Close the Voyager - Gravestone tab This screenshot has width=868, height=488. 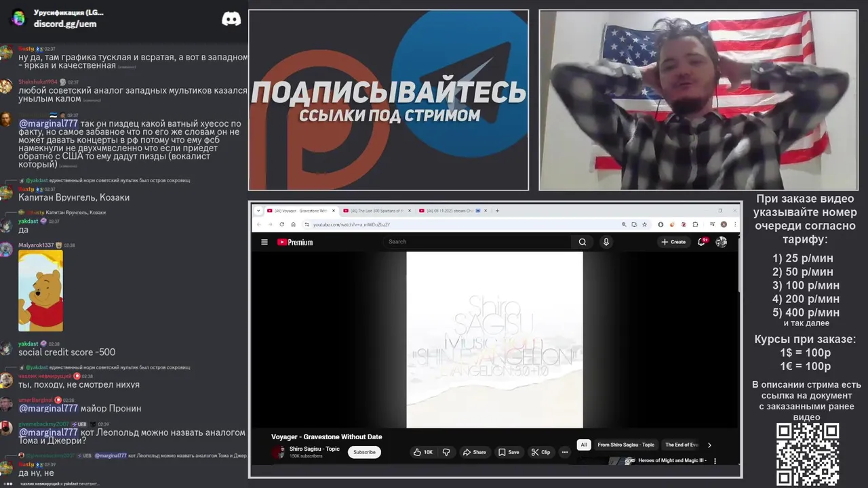(333, 211)
